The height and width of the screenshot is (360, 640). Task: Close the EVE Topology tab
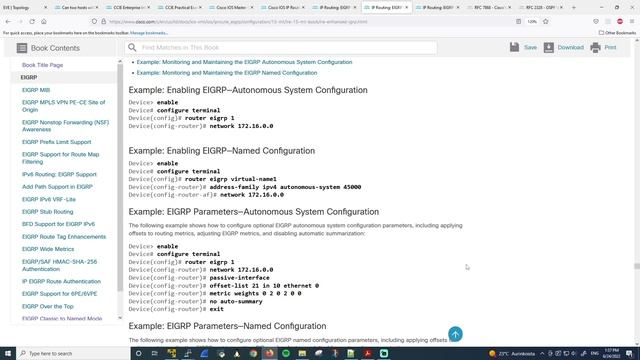click(x=45, y=7)
